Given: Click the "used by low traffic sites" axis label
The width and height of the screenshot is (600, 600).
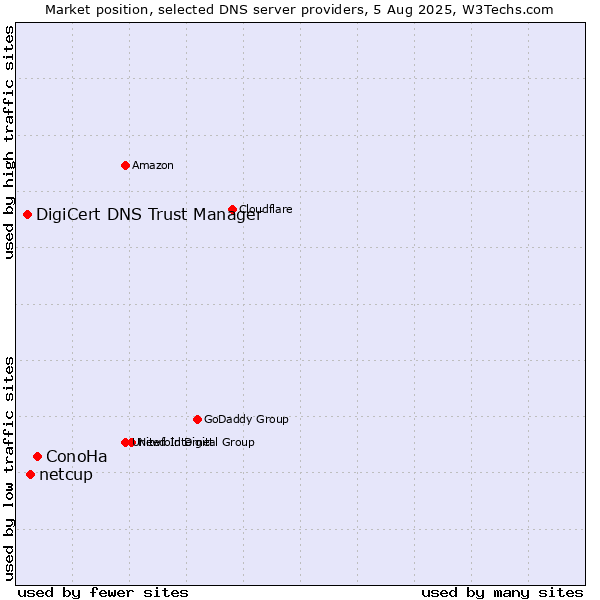Looking at the screenshot, I should point(8,469).
